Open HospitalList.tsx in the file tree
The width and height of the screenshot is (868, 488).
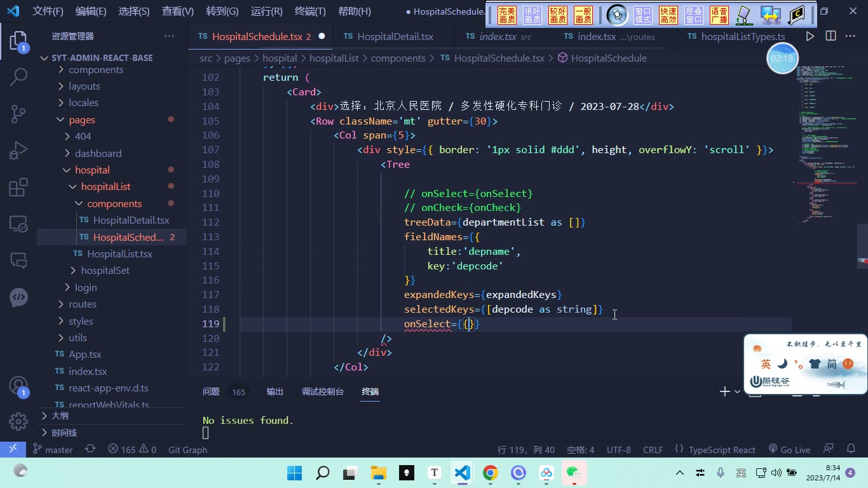(119, 254)
